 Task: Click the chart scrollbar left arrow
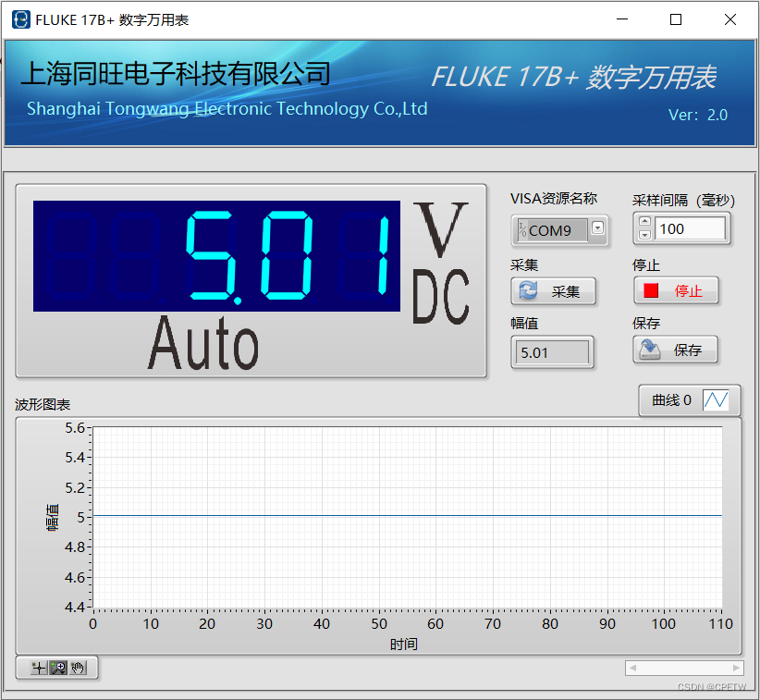[x=632, y=668]
